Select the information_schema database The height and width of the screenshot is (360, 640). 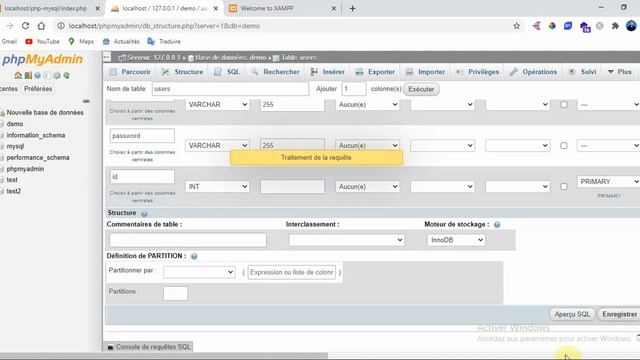tap(36, 135)
